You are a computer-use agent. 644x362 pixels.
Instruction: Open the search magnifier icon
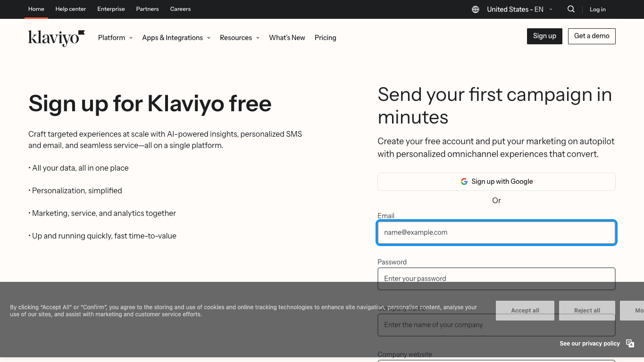pos(571,9)
